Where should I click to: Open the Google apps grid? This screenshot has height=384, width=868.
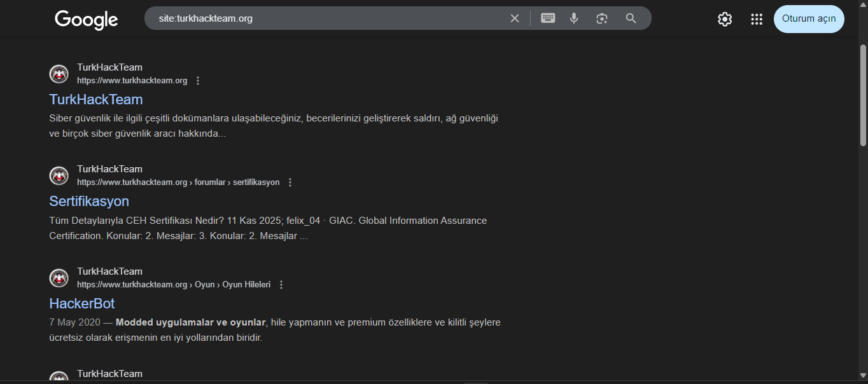point(757,19)
